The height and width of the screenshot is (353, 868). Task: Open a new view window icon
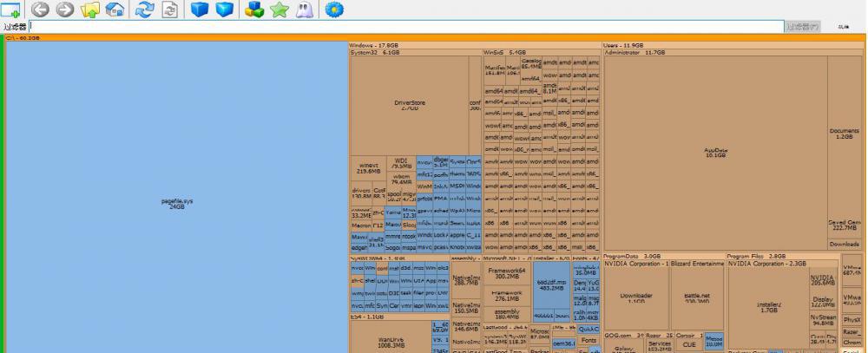pos(10,10)
